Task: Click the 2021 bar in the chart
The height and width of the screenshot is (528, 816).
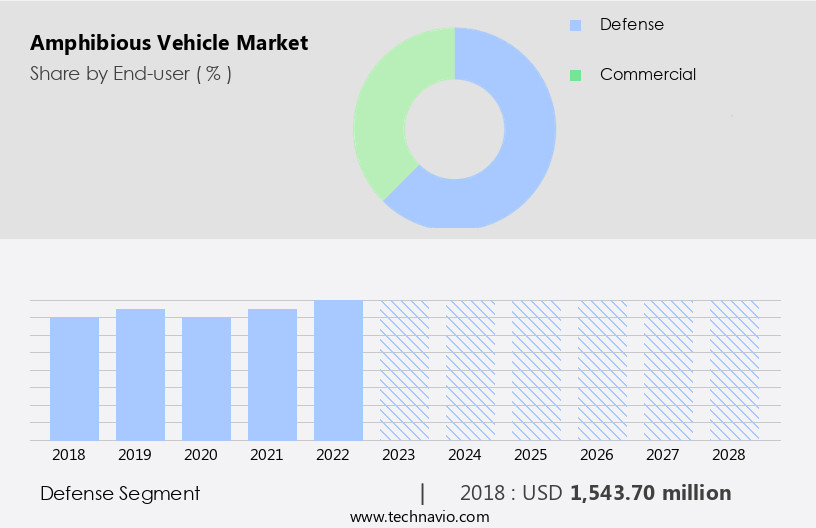Action: tap(272, 374)
